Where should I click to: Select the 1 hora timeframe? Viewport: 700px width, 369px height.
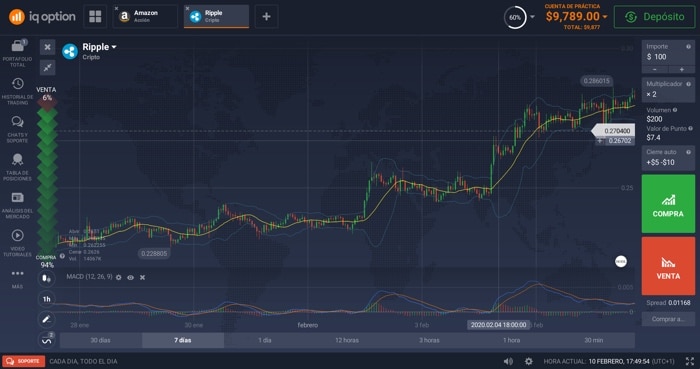[x=511, y=340]
